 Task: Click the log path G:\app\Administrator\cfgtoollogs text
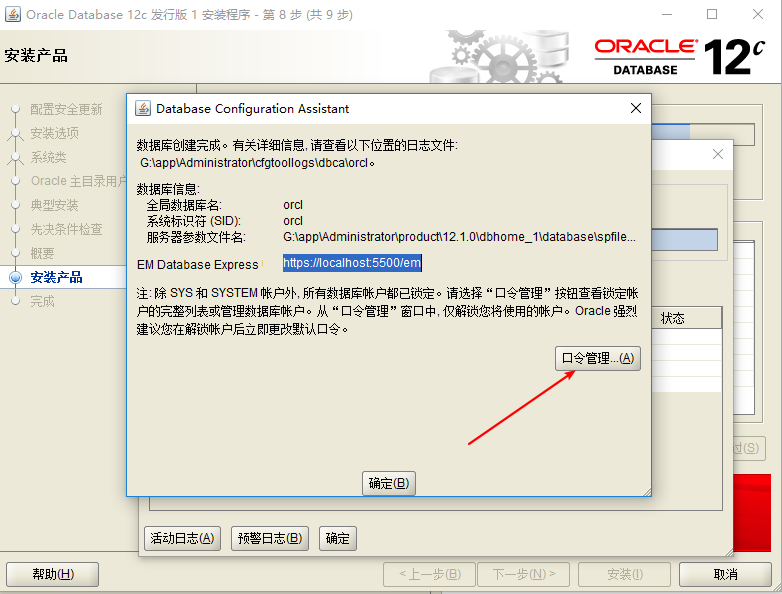pos(257,163)
